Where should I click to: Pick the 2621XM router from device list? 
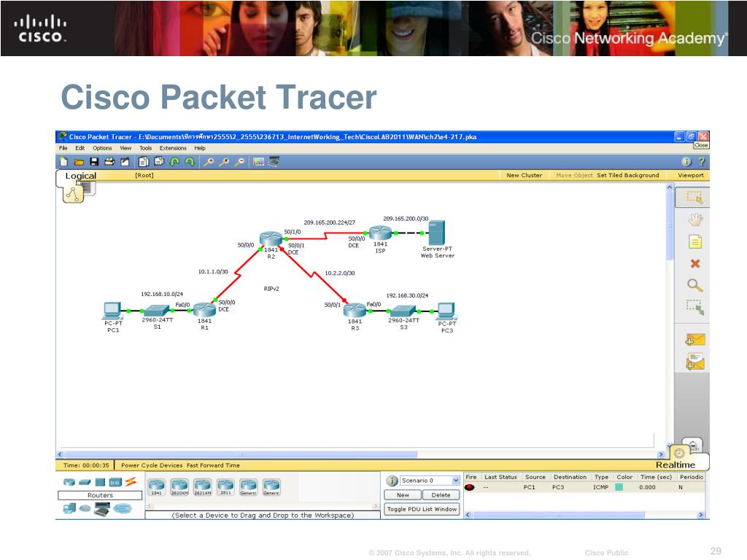[203, 487]
